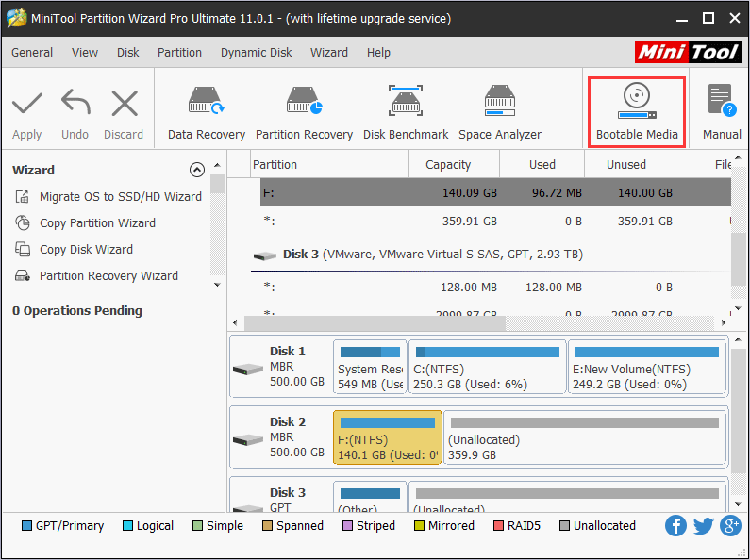Image resolution: width=750 pixels, height=560 pixels.
Task: Click the Apply checkmark icon
Action: pyautogui.click(x=27, y=104)
